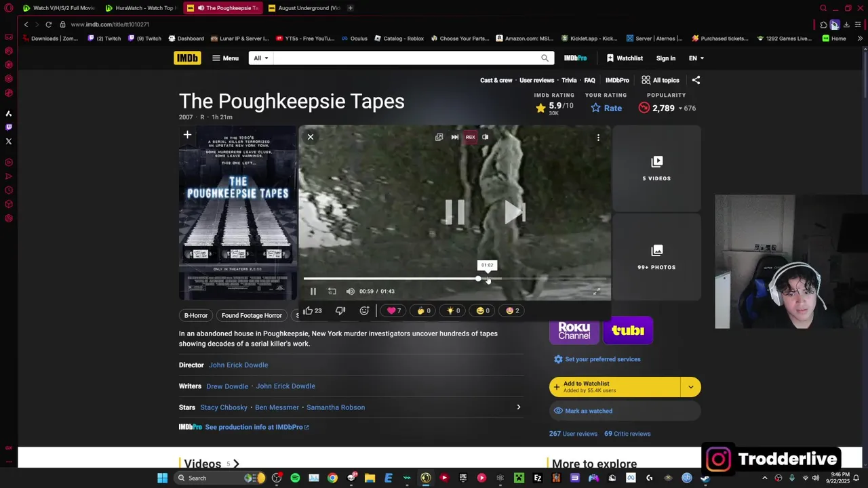Focus the IMDb search field
Screen dimensions: 868x488
tap(406, 58)
